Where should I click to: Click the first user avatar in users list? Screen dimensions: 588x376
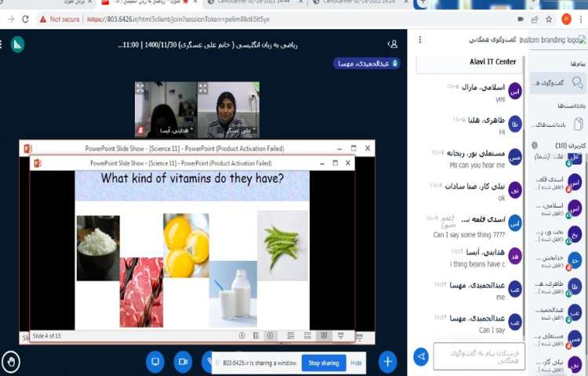click(575, 157)
